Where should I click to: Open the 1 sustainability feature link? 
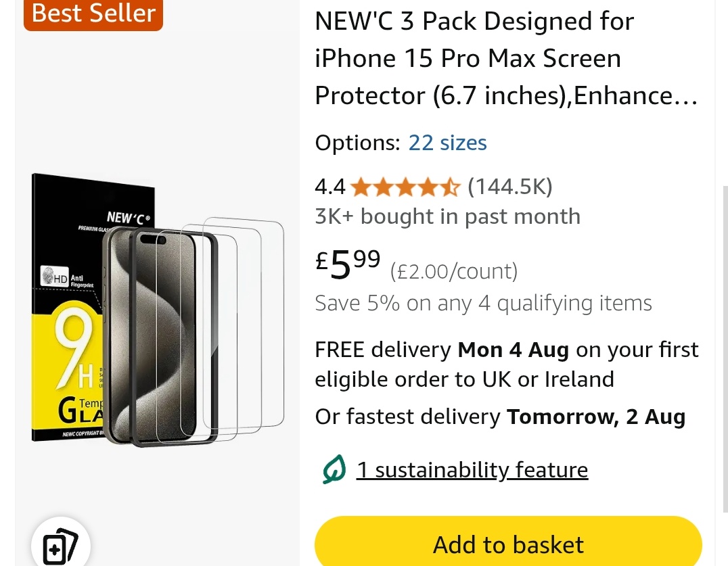coord(472,470)
